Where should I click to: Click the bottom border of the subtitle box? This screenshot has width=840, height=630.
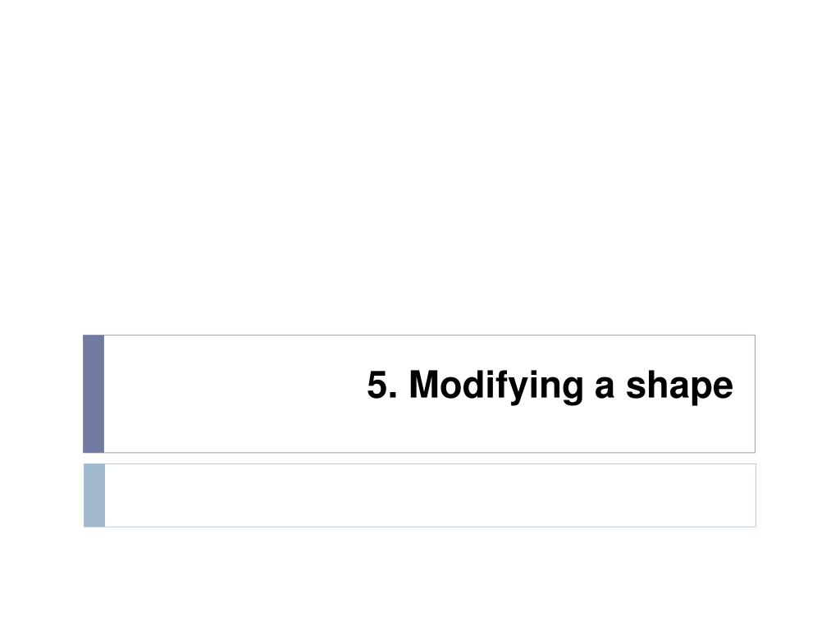coord(430,527)
